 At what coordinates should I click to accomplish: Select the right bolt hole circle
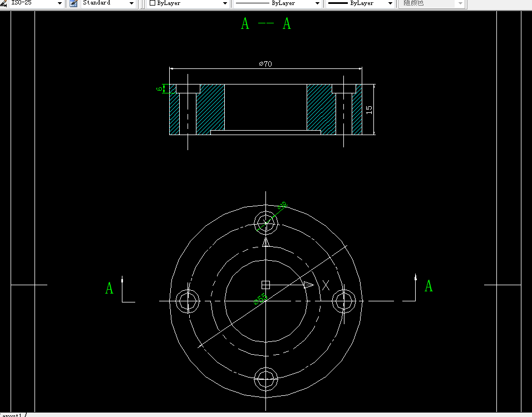pyautogui.click(x=344, y=301)
